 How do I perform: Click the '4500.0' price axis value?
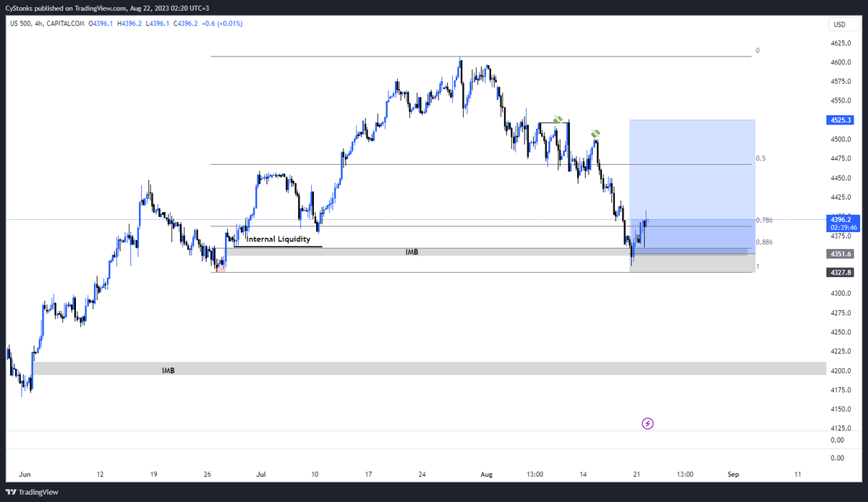(841, 140)
